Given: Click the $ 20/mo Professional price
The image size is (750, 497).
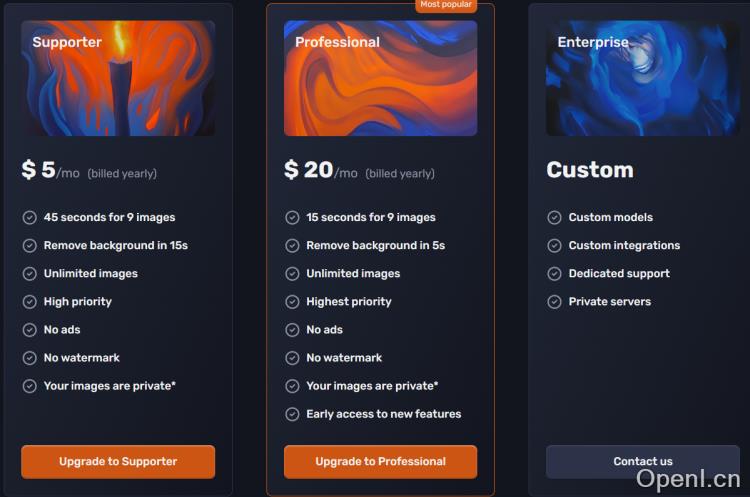Looking at the screenshot, I should 320,171.
